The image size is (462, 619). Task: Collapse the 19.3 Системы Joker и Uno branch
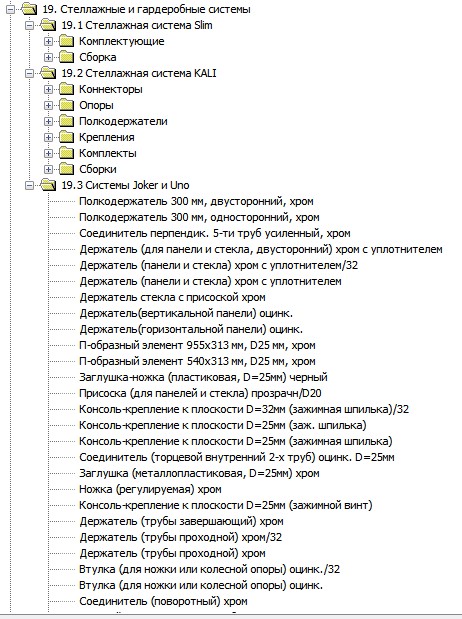(x=30, y=185)
